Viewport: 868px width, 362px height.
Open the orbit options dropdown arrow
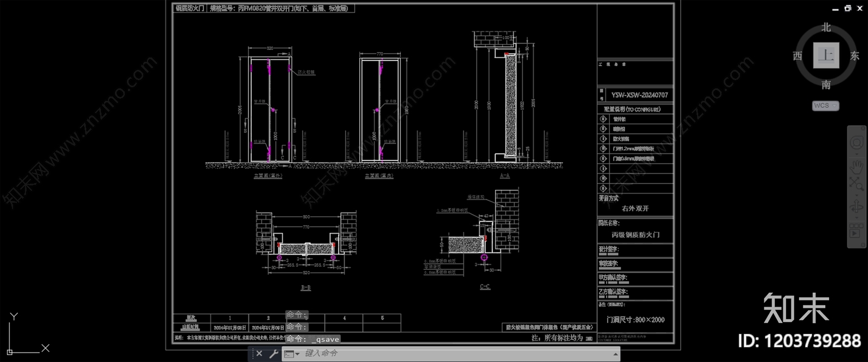(857, 217)
